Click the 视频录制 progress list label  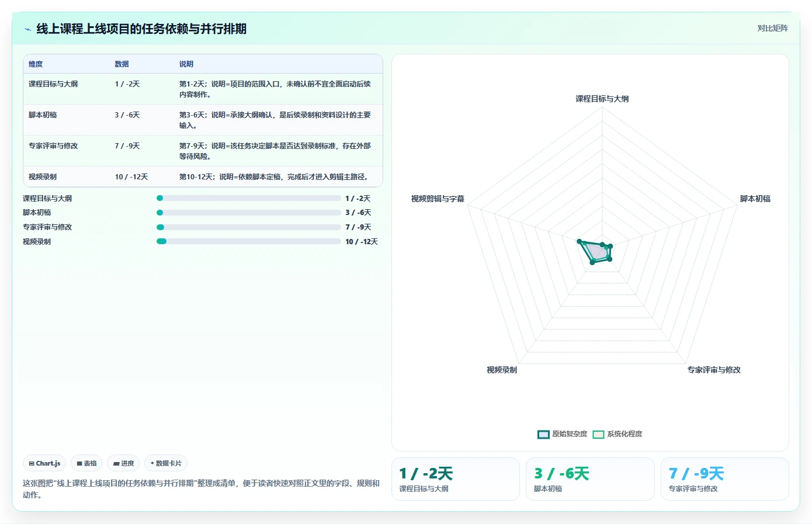tap(37, 242)
